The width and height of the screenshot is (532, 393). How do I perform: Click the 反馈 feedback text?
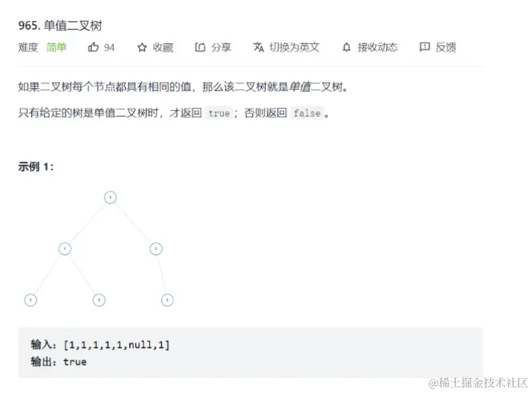pos(446,47)
